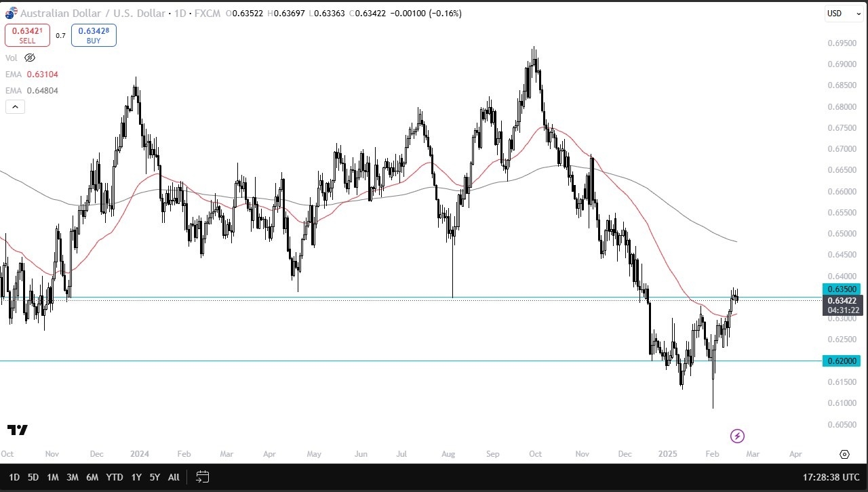Screen dimensions: 868x492
Task: Click the 0.65000 price scale value
Action: pos(842,234)
